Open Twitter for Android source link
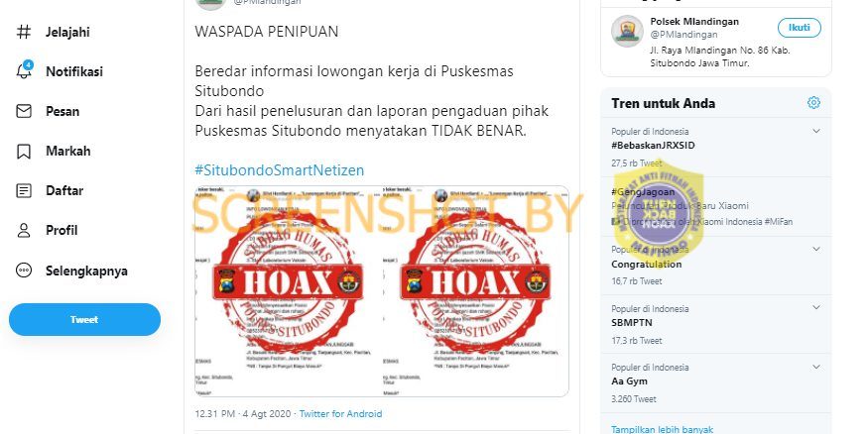Image resolution: width=868 pixels, height=434 pixels. coord(340,413)
